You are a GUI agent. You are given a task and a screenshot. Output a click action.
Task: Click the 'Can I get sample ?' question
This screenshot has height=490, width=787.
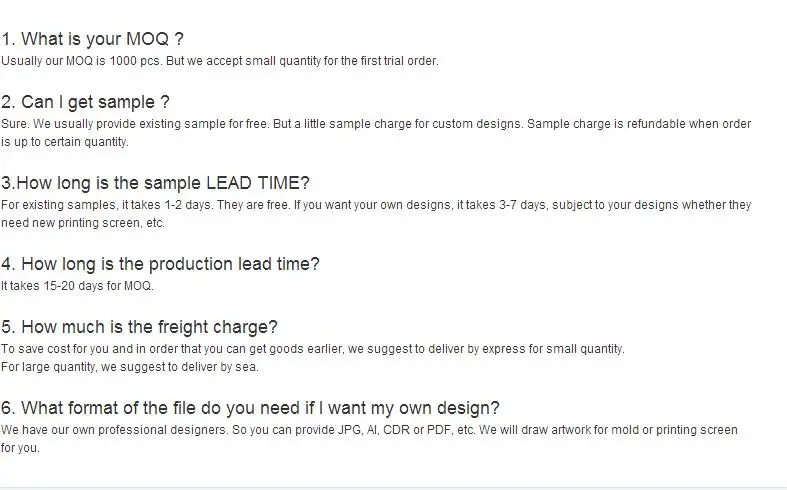[86, 102]
